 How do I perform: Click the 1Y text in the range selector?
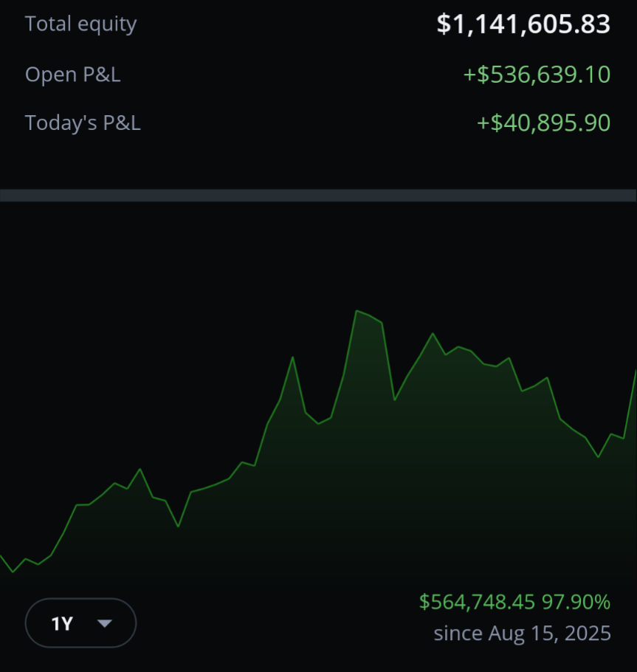coord(62,623)
